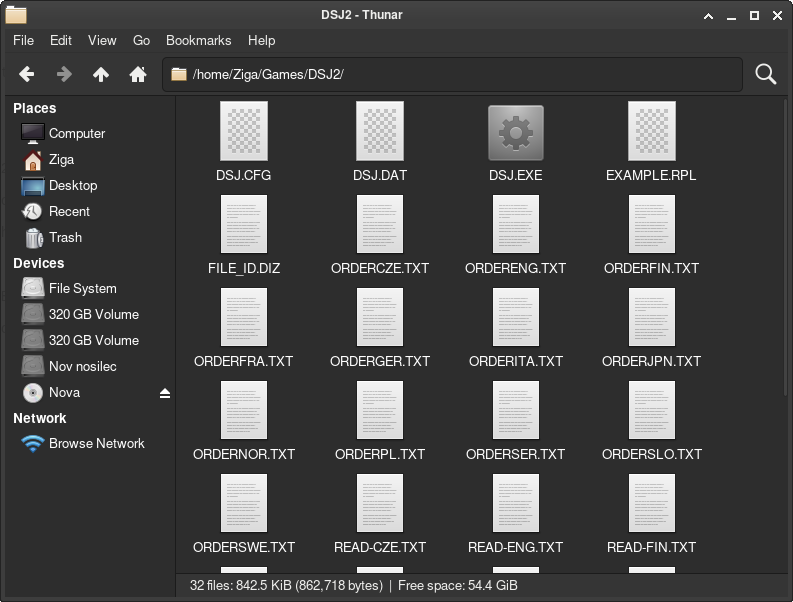Select the DSJ.EXE executable file

(515, 143)
